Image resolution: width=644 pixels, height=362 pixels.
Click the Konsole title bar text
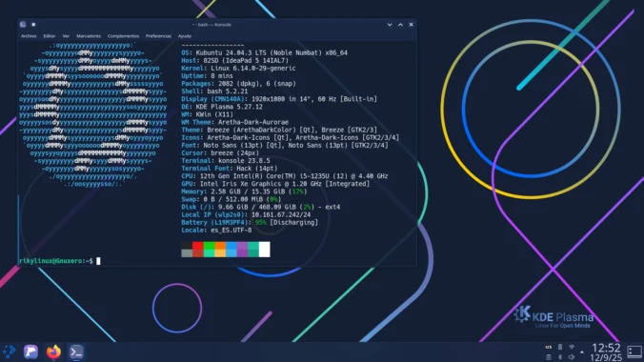[x=211, y=25]
